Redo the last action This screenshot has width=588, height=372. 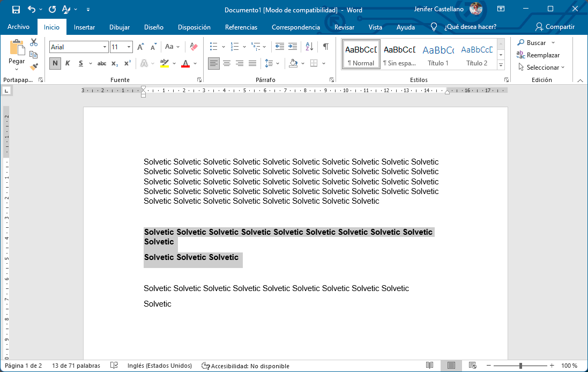pos(52,9)
